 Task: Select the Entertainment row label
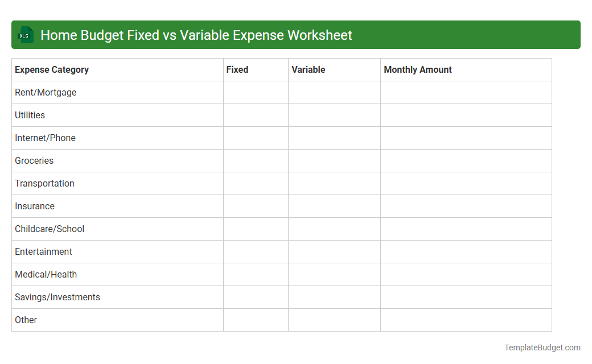(x=43, y=251)
